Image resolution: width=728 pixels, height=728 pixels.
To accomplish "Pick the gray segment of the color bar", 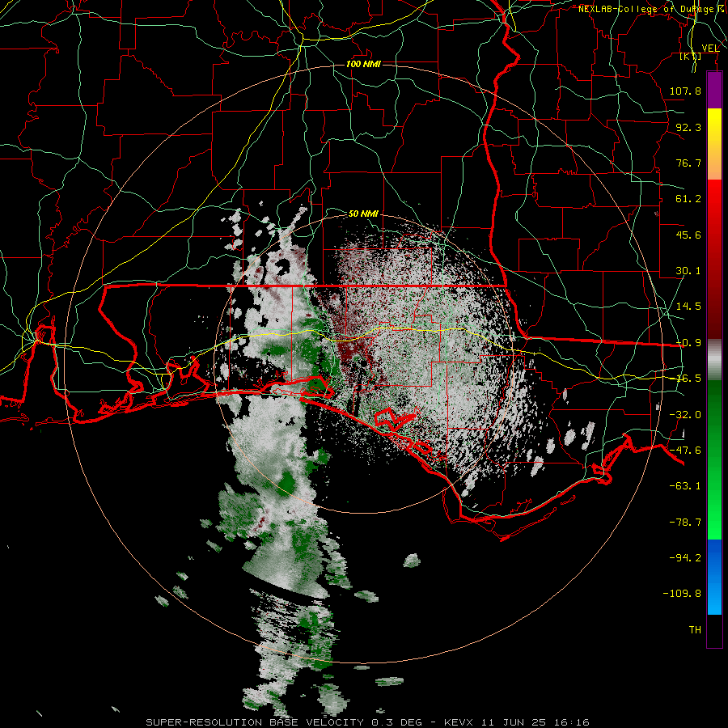I will [714, 360].
